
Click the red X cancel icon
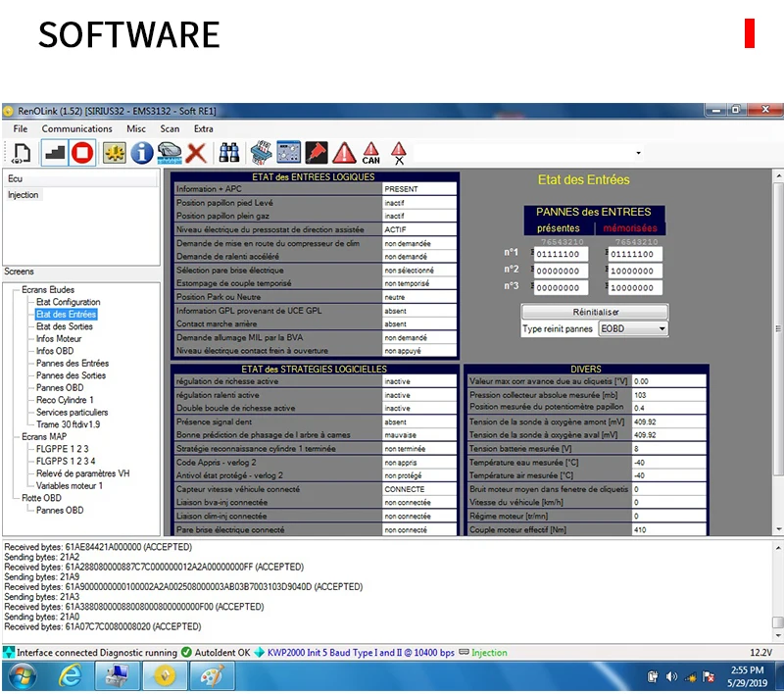click(x=196, y=153)
